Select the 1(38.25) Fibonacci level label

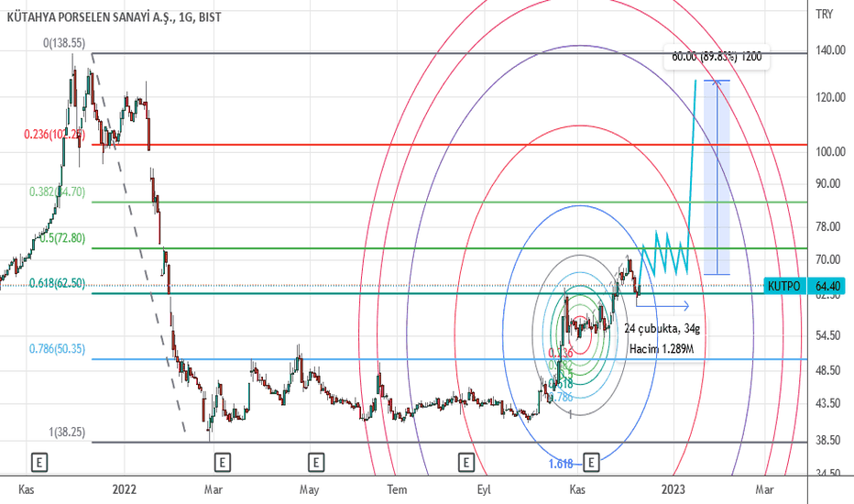click(x=67, y=433)
